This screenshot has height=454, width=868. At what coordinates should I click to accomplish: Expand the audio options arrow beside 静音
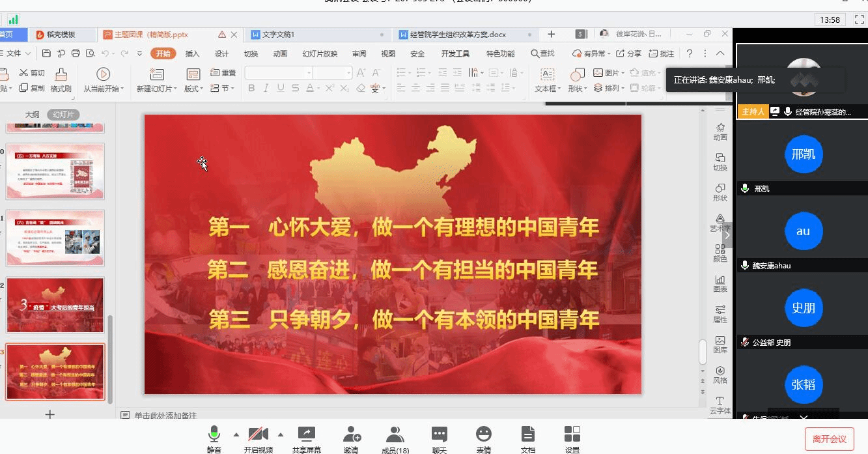coord(236,434)
